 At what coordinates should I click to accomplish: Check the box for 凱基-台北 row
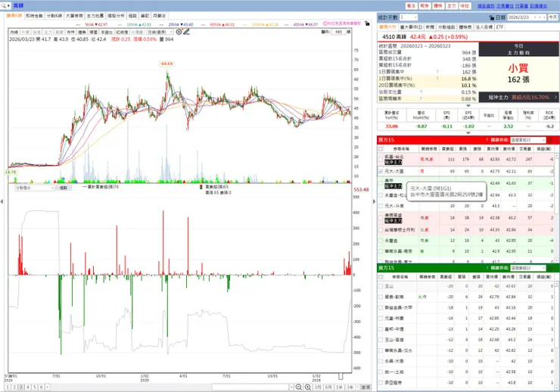pyautogui.click(x=381, y=159)
